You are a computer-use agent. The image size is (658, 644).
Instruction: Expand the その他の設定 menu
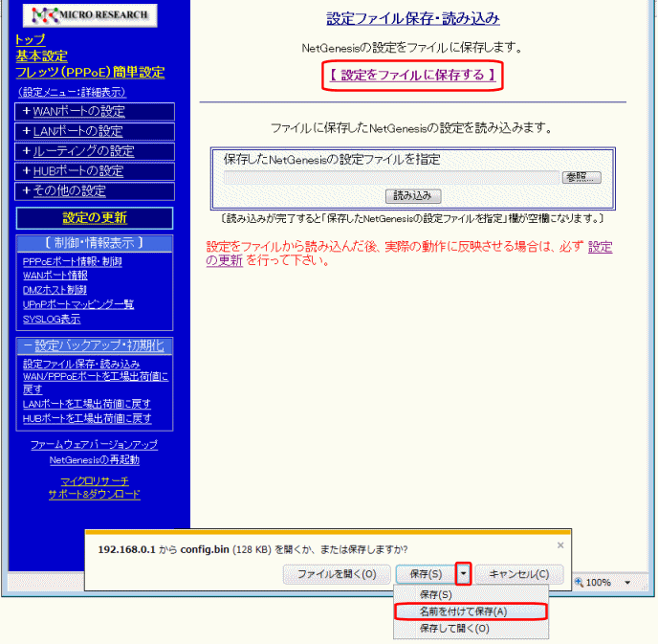pos(94,191)
